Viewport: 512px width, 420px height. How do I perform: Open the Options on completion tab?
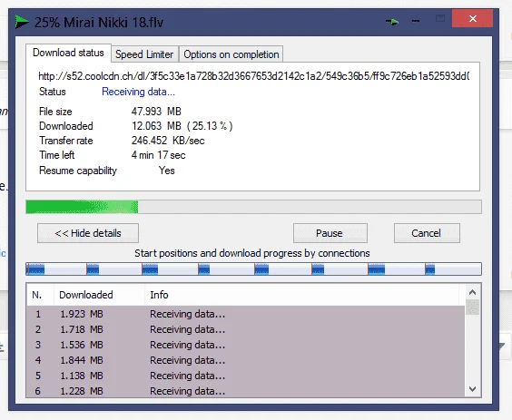click(x=231, y=54)
